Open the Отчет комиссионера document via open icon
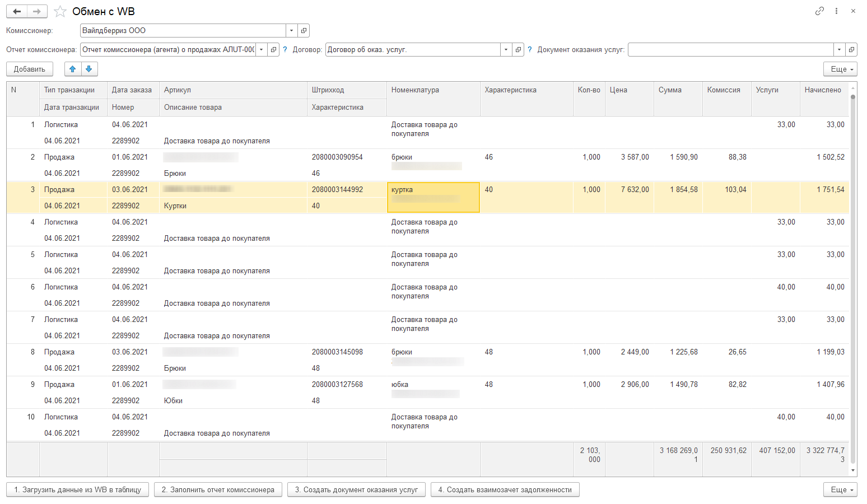The image size is (867, 504). pyautogui.click(x=273, y=49)
